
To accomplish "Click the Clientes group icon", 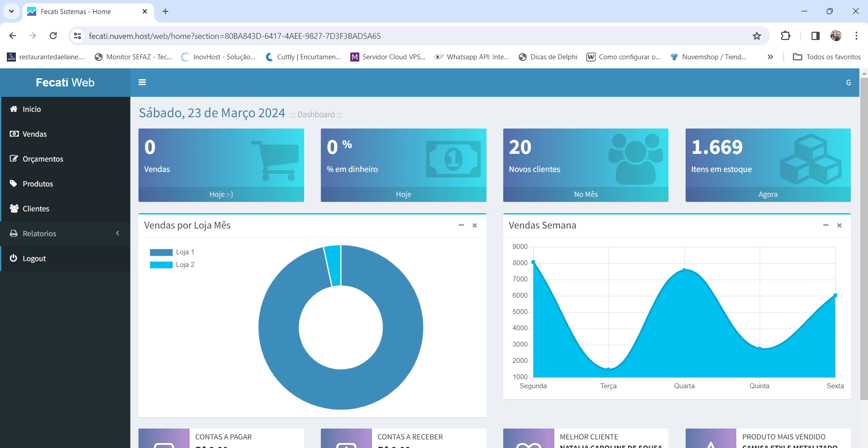I will [14, 209].
